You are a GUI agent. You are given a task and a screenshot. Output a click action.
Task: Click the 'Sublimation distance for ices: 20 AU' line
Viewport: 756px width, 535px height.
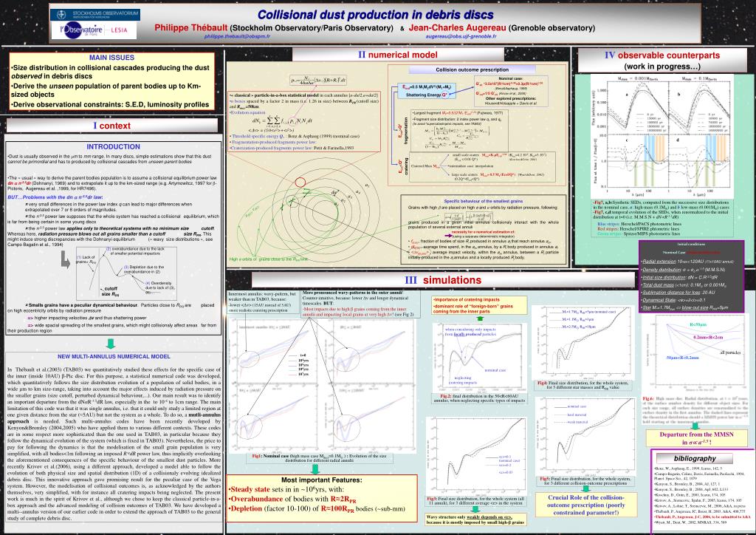click(678, 292)
